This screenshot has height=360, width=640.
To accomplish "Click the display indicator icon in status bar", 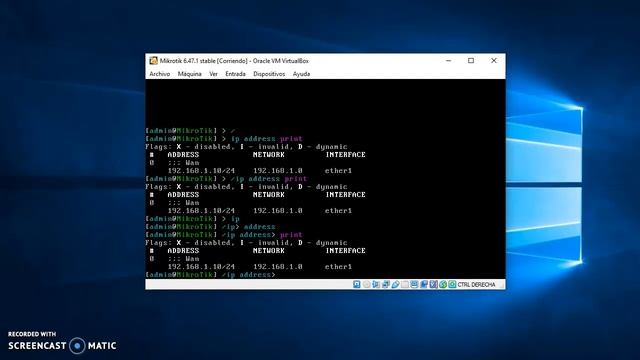I will point(414,284).
